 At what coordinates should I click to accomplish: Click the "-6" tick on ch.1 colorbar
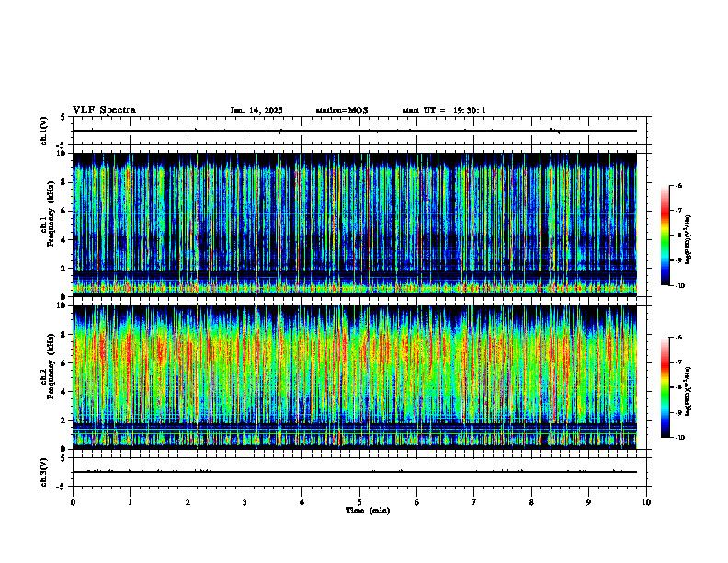pos(679,186)
